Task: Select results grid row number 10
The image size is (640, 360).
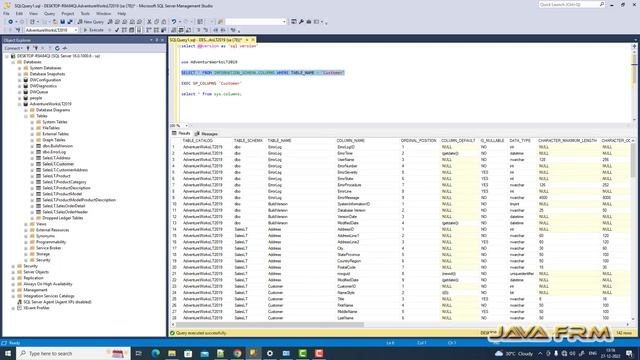Action: tap(175, 204)
